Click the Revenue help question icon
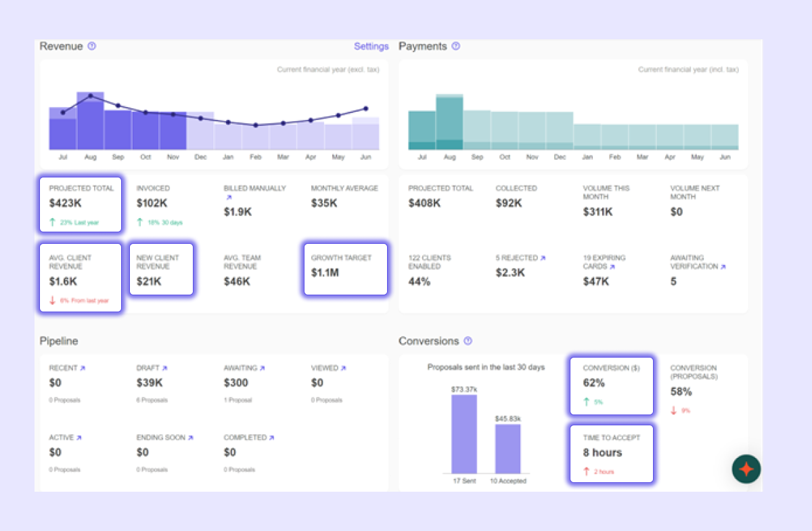Viewport: 812px width, 531px height. 92,47
